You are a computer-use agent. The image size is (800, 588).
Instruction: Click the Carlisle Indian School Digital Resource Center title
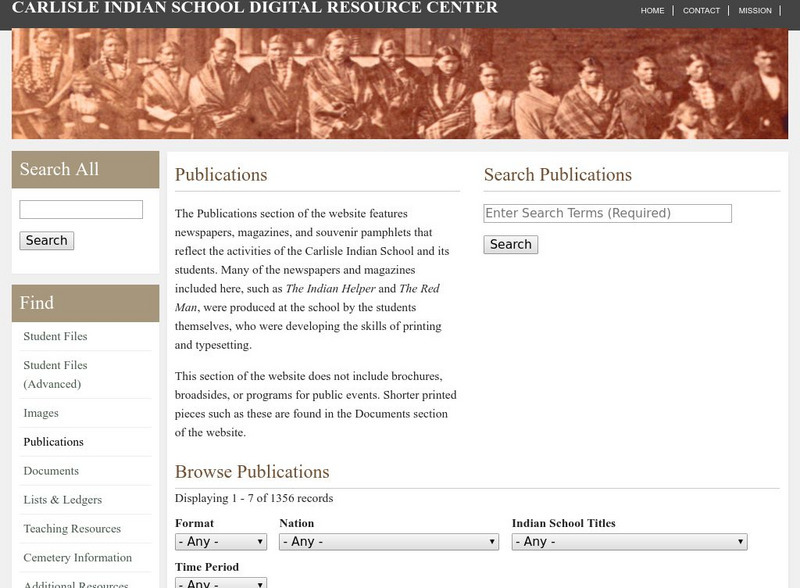point(255,7)
